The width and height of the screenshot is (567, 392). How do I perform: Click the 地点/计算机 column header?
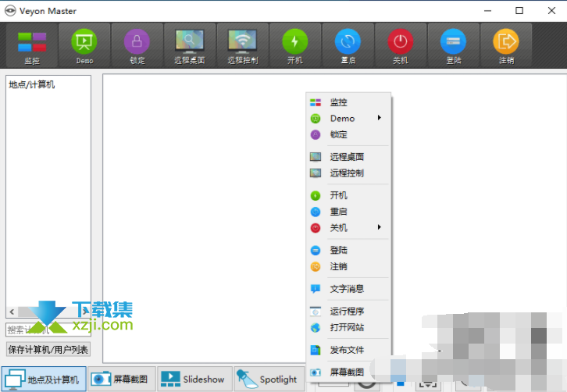[x=32, y=84]
